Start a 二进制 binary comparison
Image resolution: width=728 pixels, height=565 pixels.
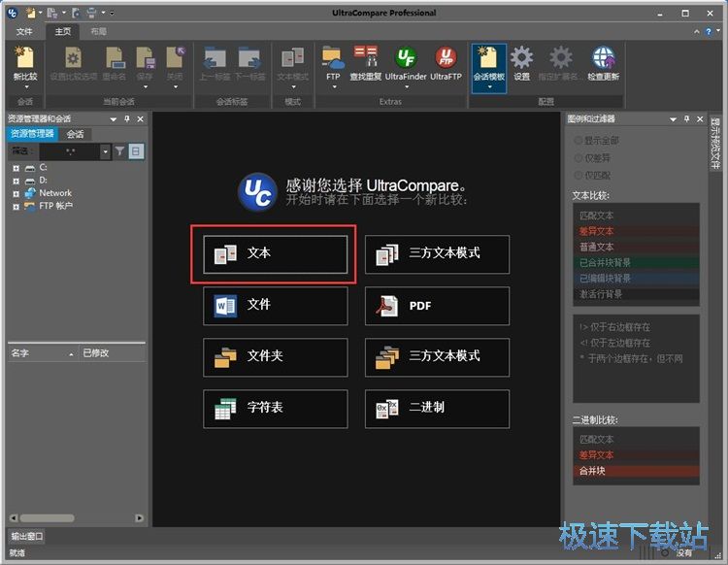click(437, 409)
